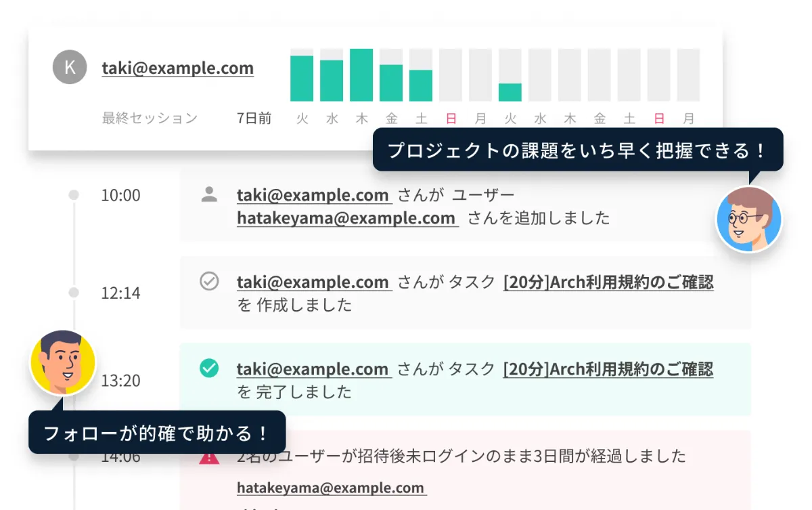Screen dimensions: 812x510
Task: Click the yellow-background avatar illustration
Action: [x=63, y=362]
